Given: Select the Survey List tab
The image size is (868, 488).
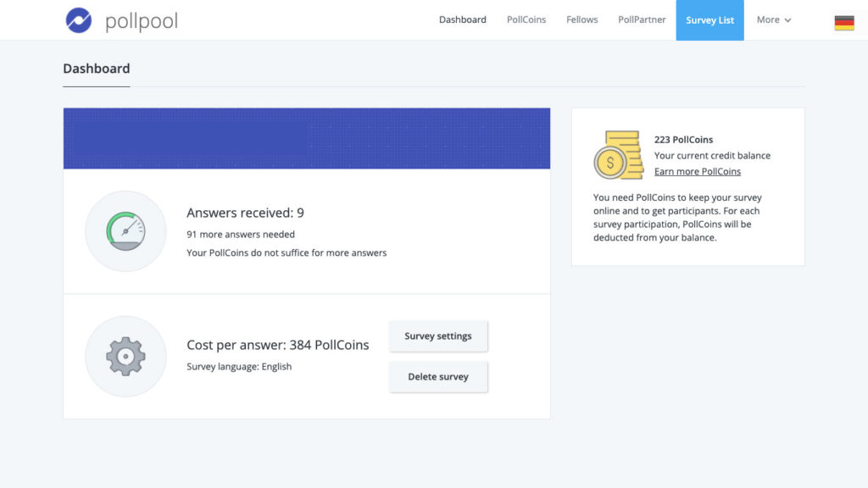Looking at the screenshot, I should pyautogui.click(x=709, y=20).
